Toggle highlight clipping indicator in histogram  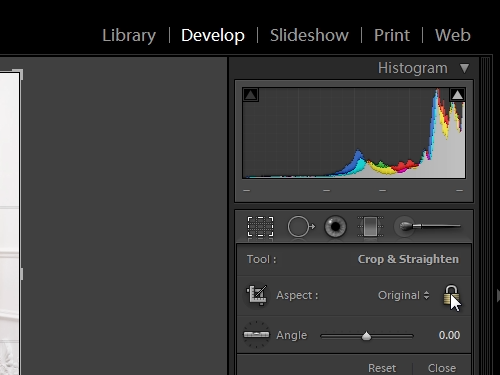[457, 95]
